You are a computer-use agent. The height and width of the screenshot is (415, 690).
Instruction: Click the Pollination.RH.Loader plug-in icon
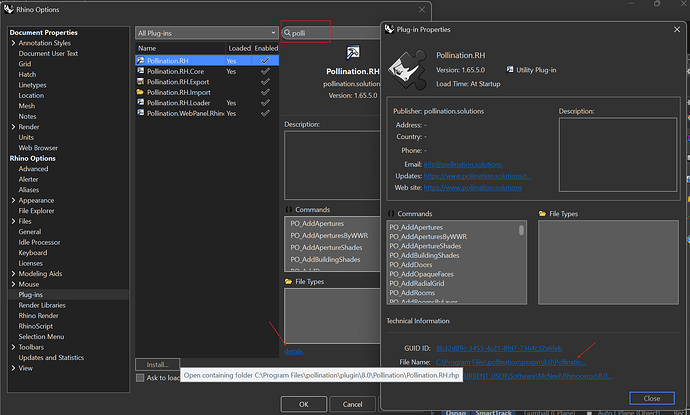point(140,103)
